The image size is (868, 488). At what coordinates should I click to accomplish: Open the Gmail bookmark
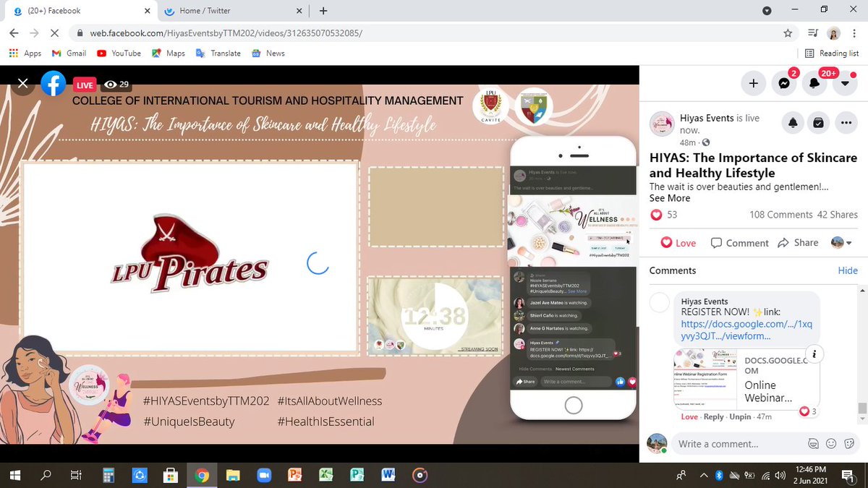[x=69, y=53]
